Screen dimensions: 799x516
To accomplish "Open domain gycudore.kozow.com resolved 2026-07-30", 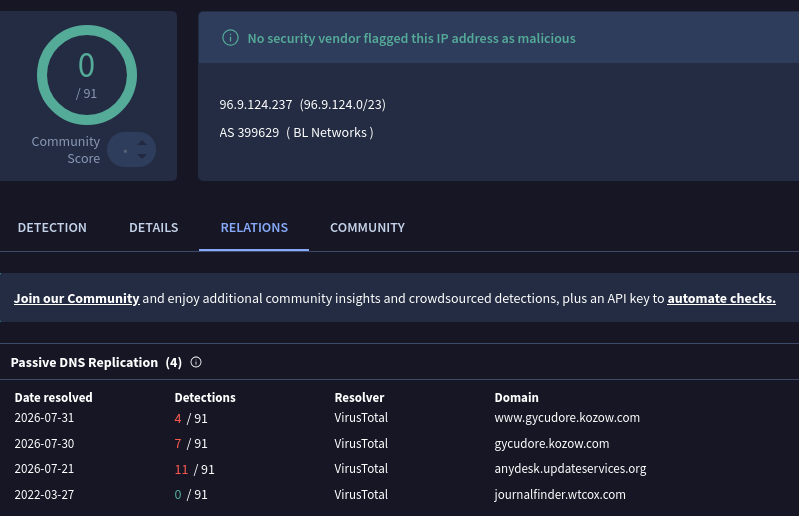I will pos(551,444).
